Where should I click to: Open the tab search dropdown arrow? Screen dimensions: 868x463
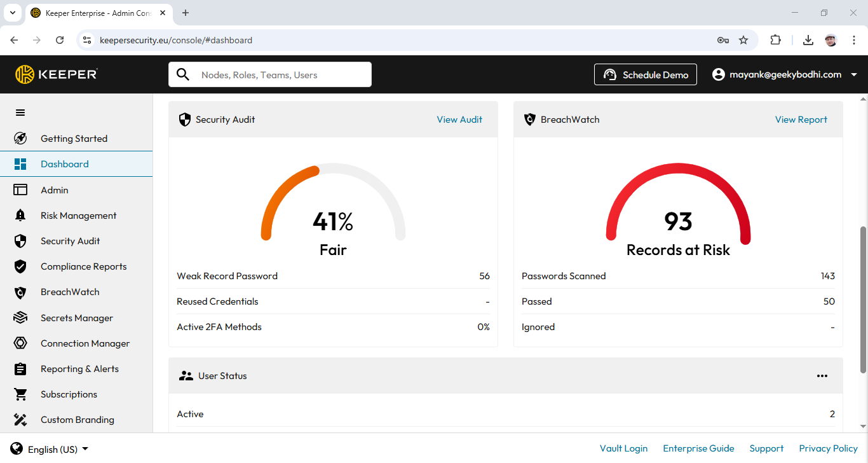pyautogui.click(x=12, y=13)
